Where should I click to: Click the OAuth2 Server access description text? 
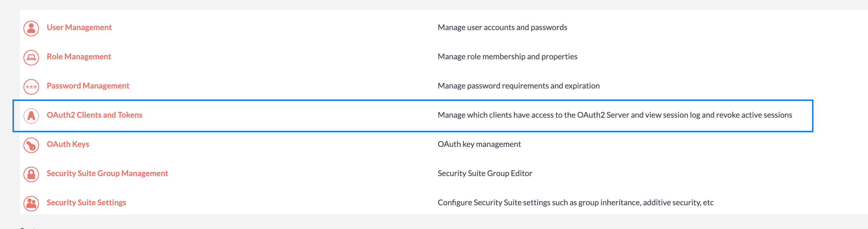click(615, 115)
